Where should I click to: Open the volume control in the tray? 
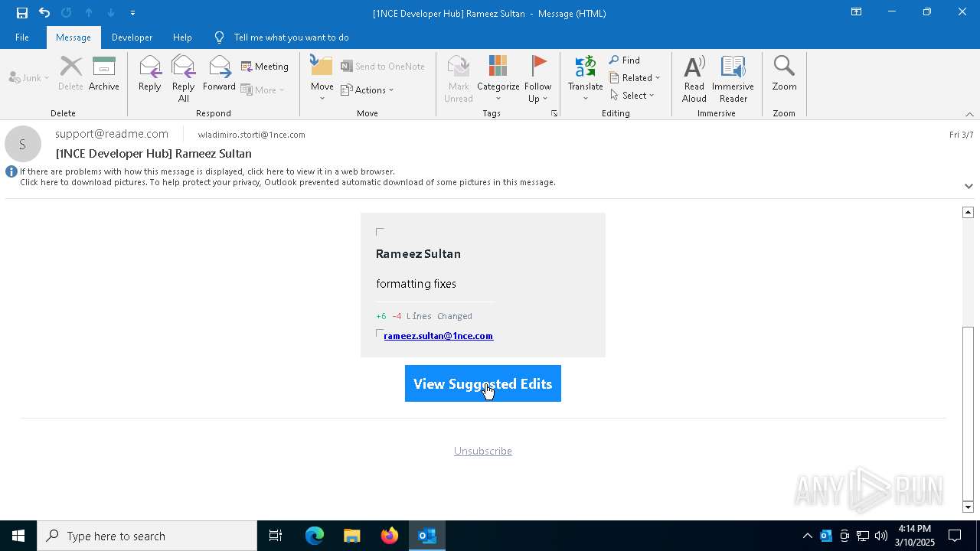(x=881, y=536)
